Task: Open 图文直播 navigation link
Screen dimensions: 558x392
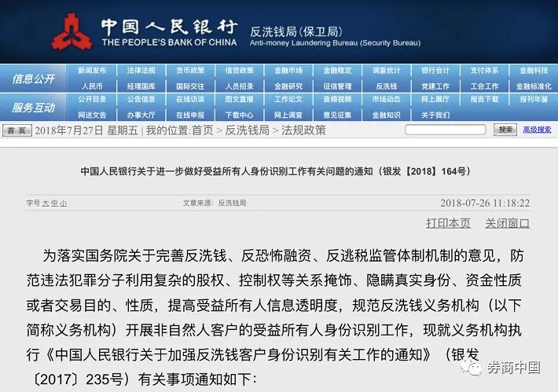Action: 240,99
